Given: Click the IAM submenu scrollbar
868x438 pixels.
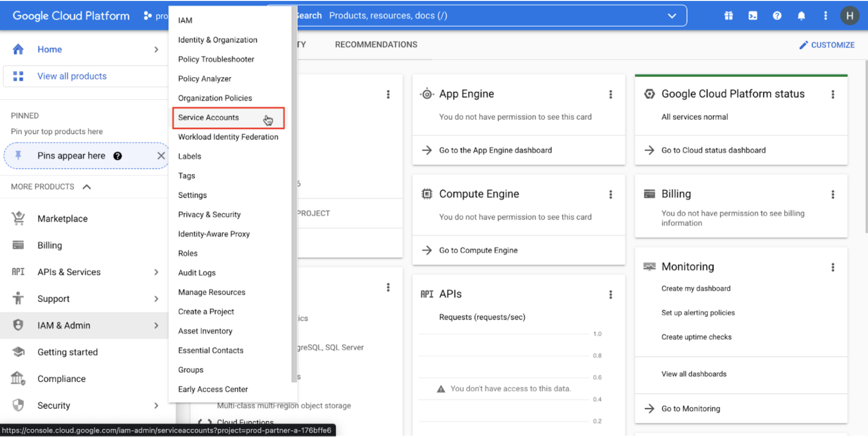Looking at the screenshot, I should pyautogui.click(x=294, y=194).
